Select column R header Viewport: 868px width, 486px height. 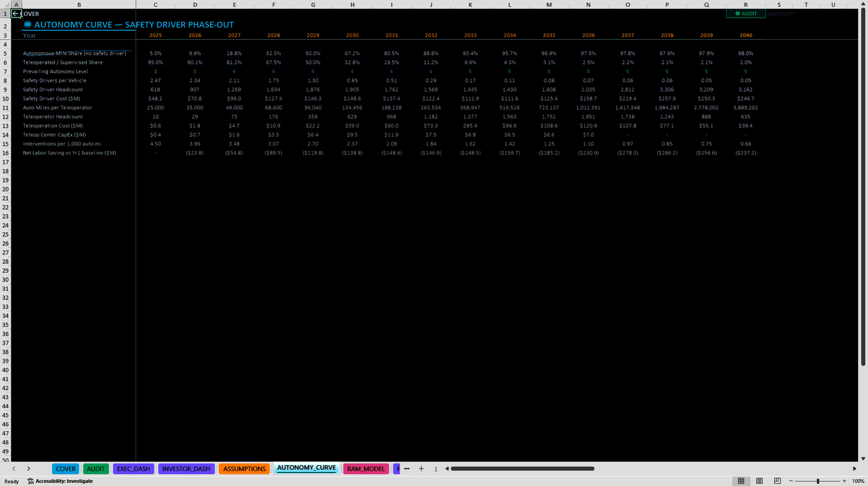tap(746, 5)
